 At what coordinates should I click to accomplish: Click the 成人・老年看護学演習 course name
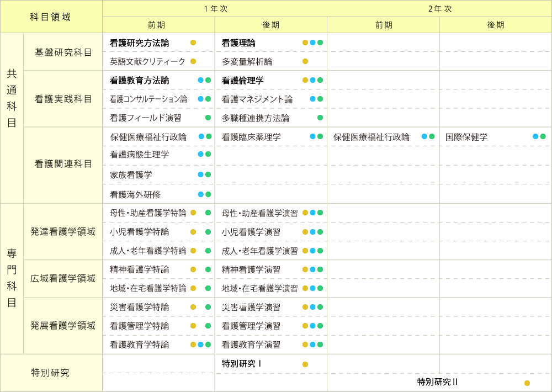click(260, 251)
